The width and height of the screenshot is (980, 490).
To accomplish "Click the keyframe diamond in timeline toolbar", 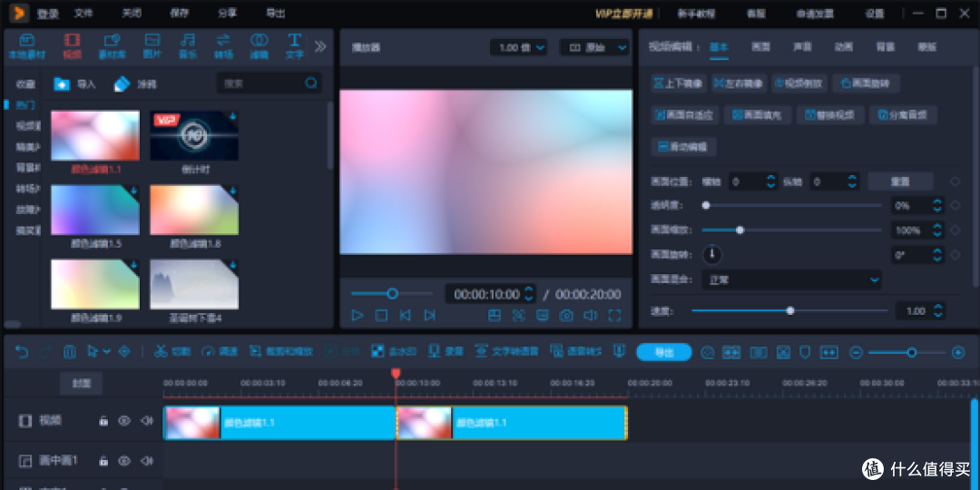I will point(124,352).
